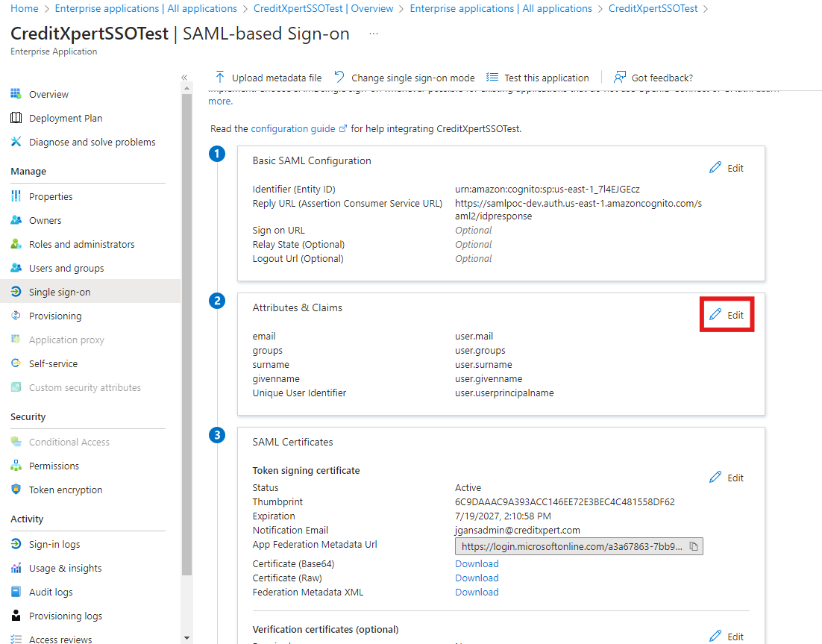Click Got feedback? in the toolbar
This screenshot has width=822, height=644.
click(x=653, y=78)
